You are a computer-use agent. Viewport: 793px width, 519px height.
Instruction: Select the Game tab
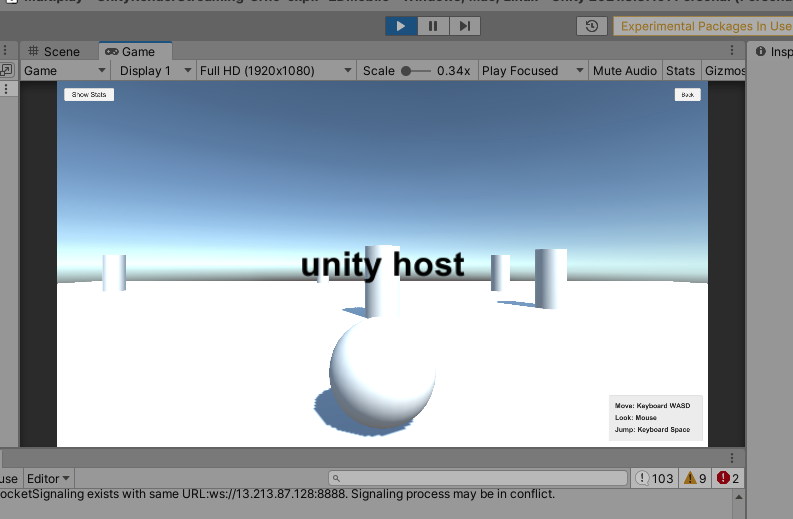(136, 52)
